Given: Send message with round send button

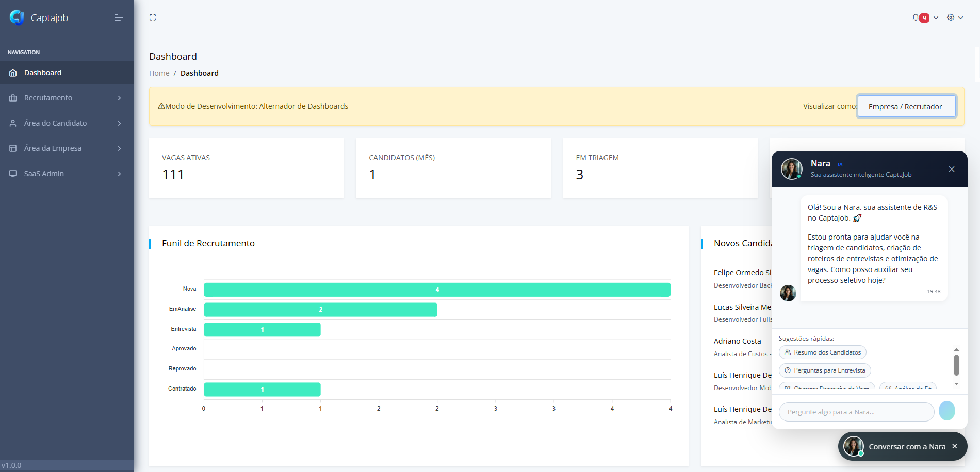Looking at the screenshot, I should click(947, 411).
